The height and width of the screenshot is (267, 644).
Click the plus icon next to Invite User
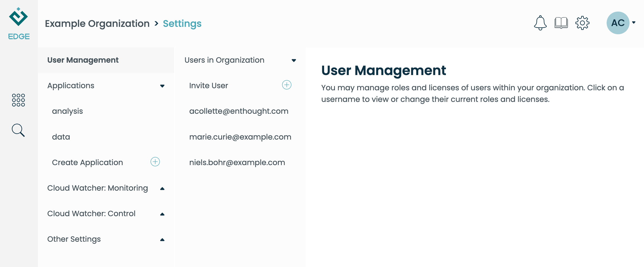[x=287, y=85]
